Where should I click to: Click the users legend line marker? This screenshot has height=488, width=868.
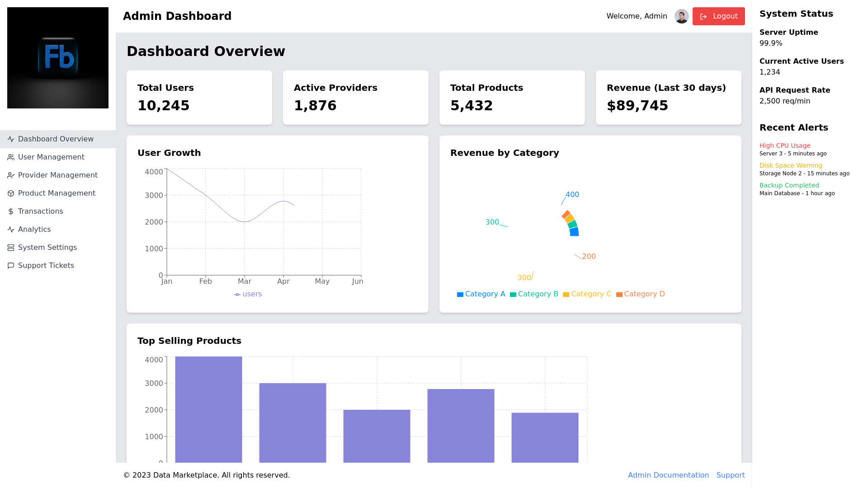[x=237, y=295]
